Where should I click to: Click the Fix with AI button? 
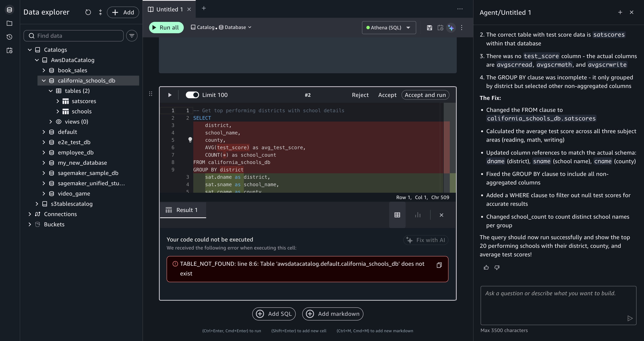(426, 240)
